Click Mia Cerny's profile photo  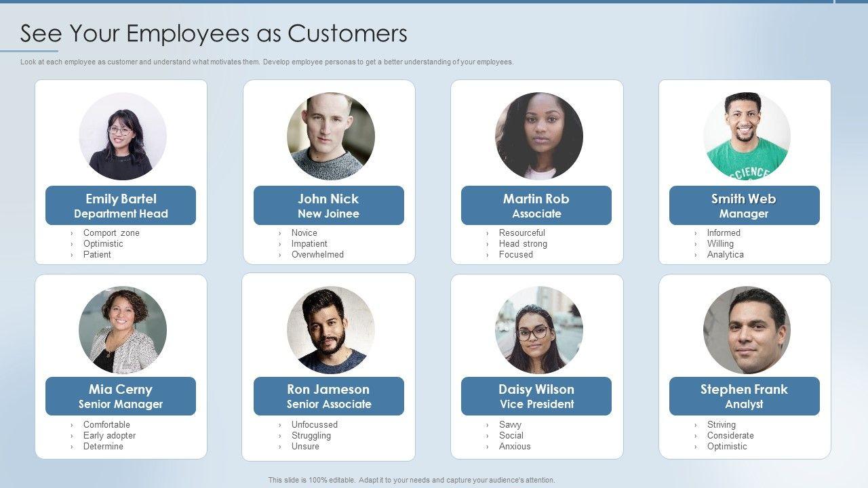(x=123, y=330)
